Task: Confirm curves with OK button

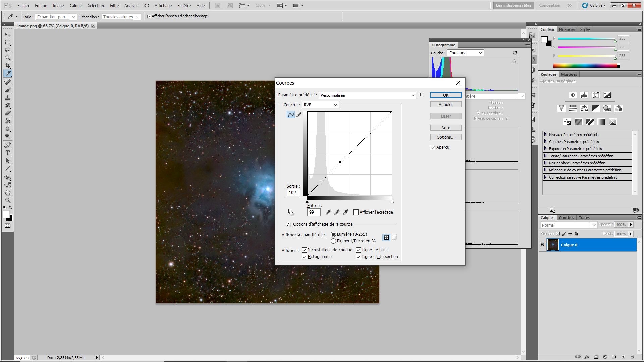Action: coord(446,95)
